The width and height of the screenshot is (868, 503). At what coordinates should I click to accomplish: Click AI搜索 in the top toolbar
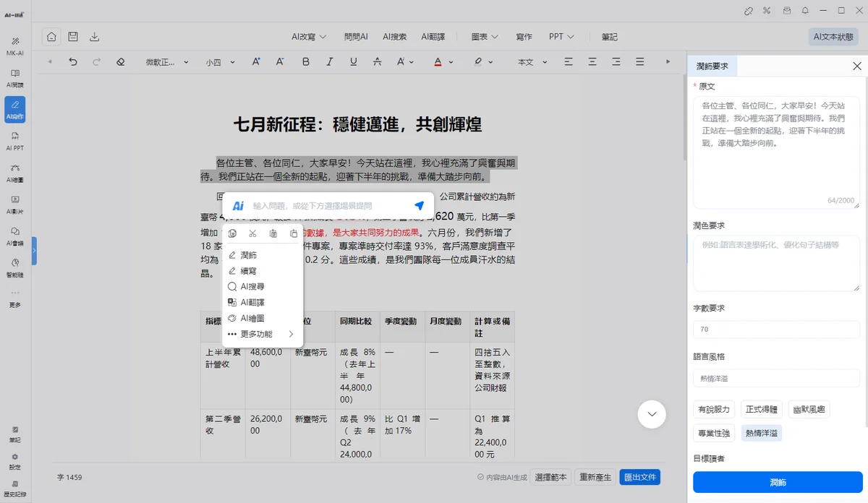coord(394,37)
